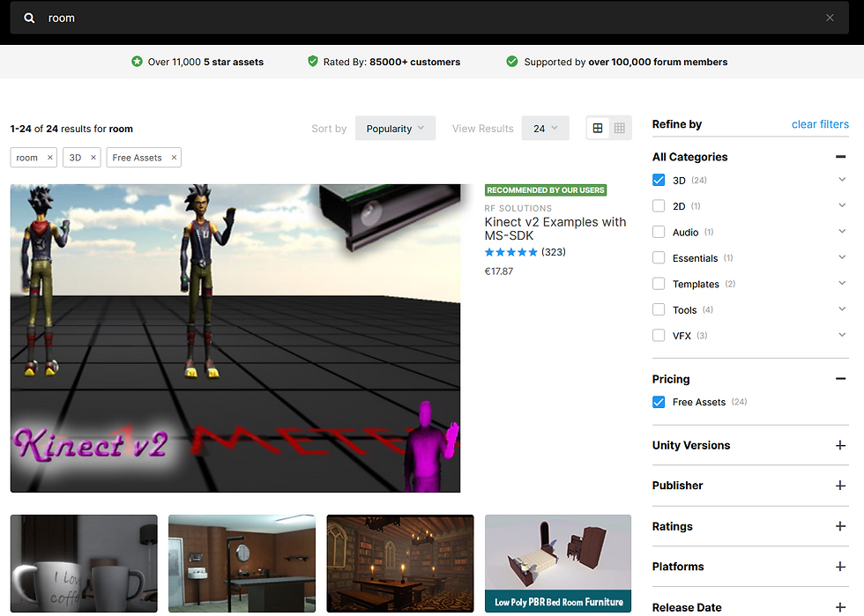Check the VFX category checkbox
This screenshot has width=864, height=616.
click(x=659, y=336)
